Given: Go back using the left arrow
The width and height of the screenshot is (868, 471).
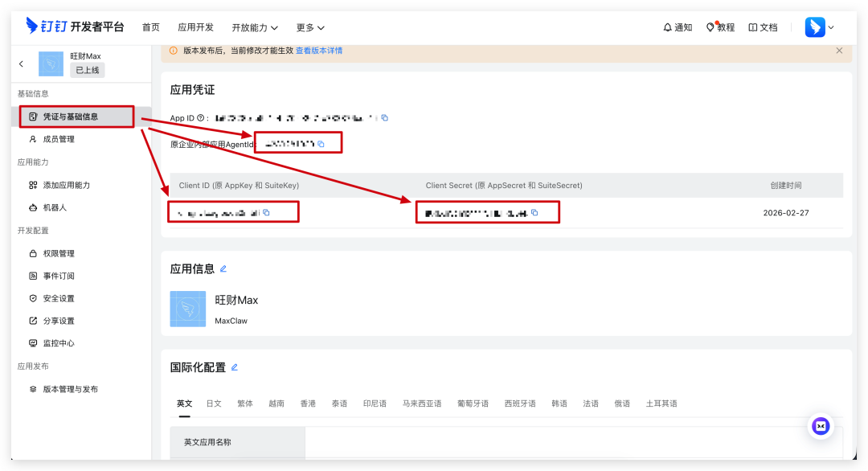Looking at the screenshot, I should [21, 64].
